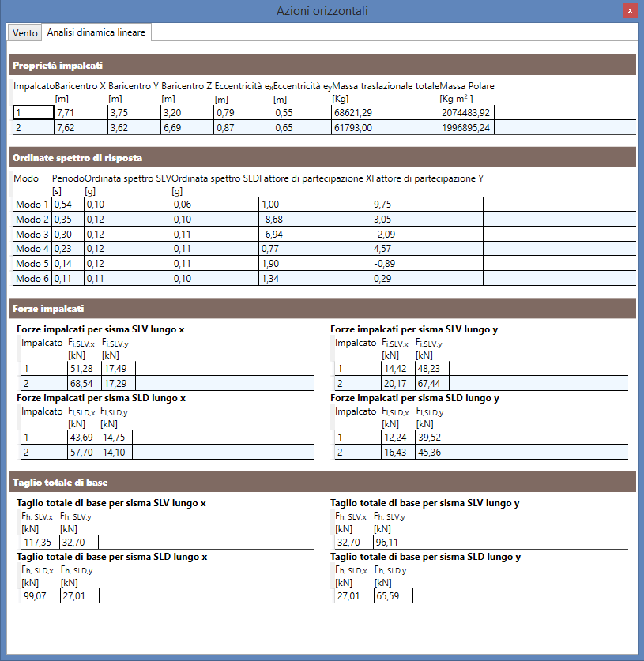Viewport: 644px width, 661px height.
Task: Select Impalcato cell 1 in Proprietà impalcati
Action: click(x=33, y=113)
